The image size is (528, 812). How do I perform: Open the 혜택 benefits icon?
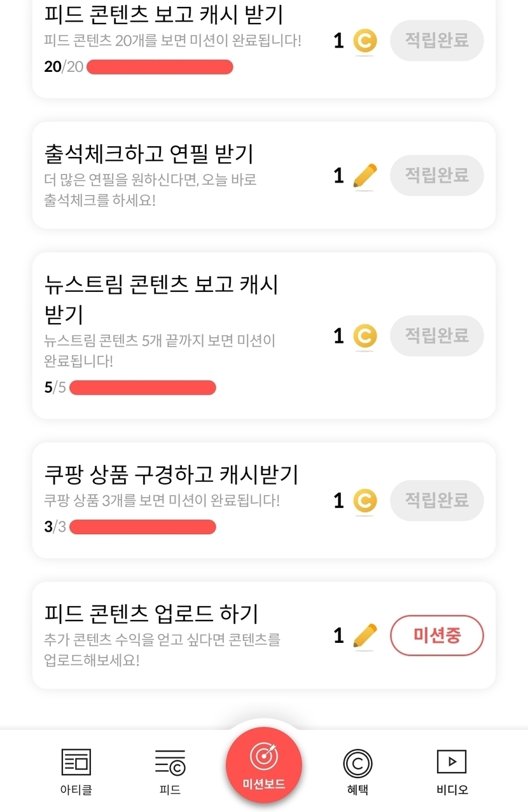358,762
